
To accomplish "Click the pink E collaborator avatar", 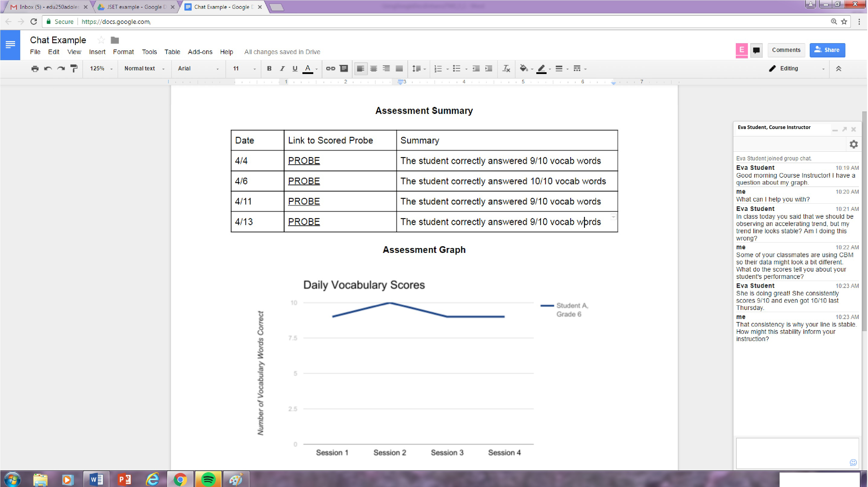I will (x=742, y=50).
